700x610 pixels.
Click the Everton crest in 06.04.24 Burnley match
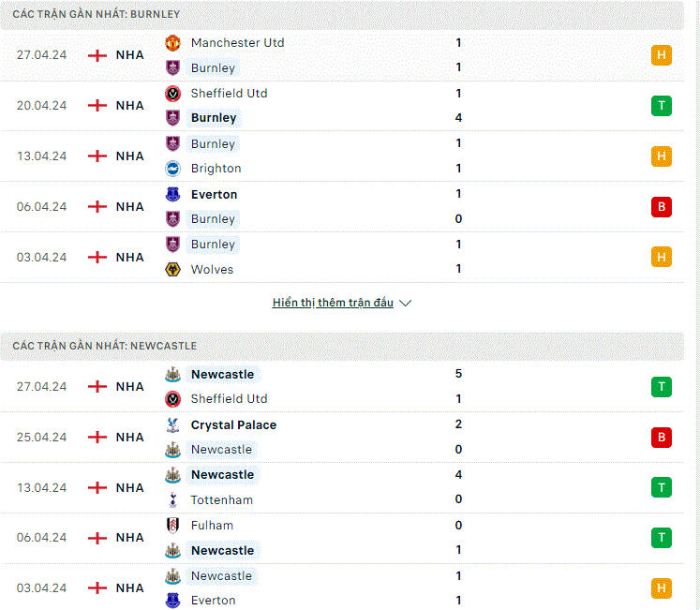tap(172, 194)
